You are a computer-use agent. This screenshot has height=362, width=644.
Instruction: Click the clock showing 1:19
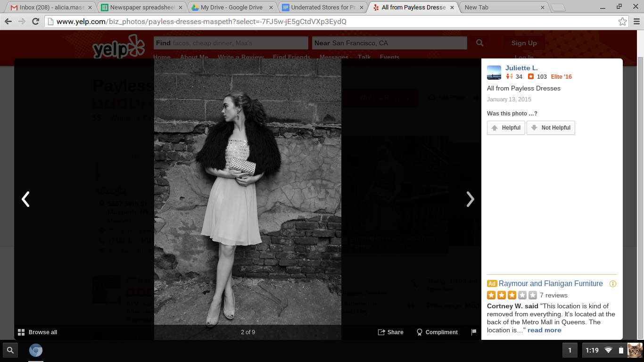point(592,350)
